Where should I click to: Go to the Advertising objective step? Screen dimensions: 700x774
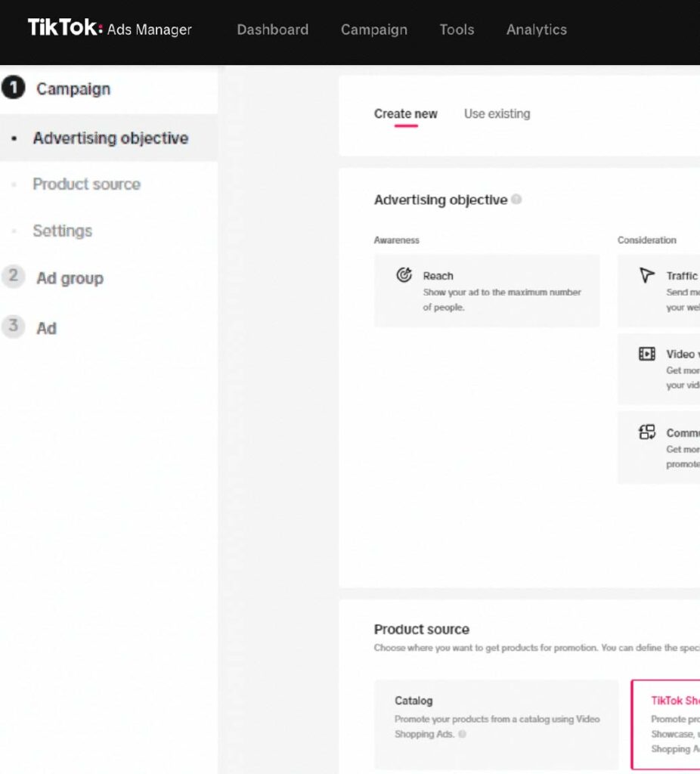point(110,138)
